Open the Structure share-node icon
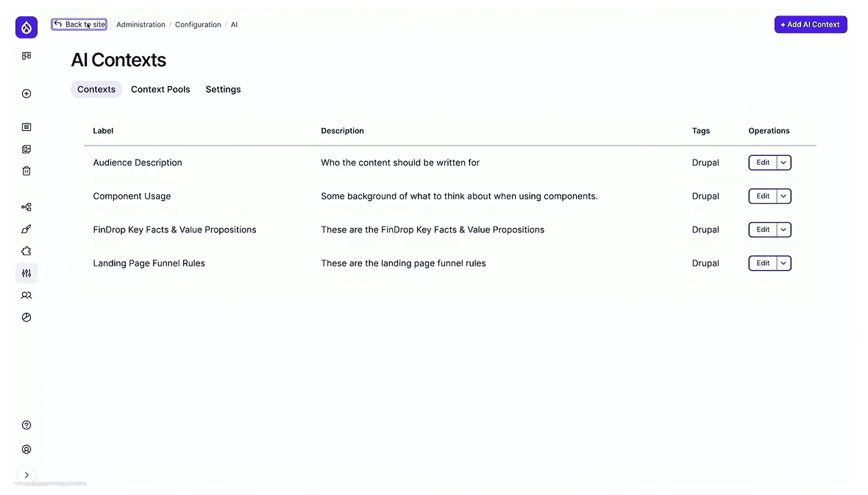 coord(26,207)
